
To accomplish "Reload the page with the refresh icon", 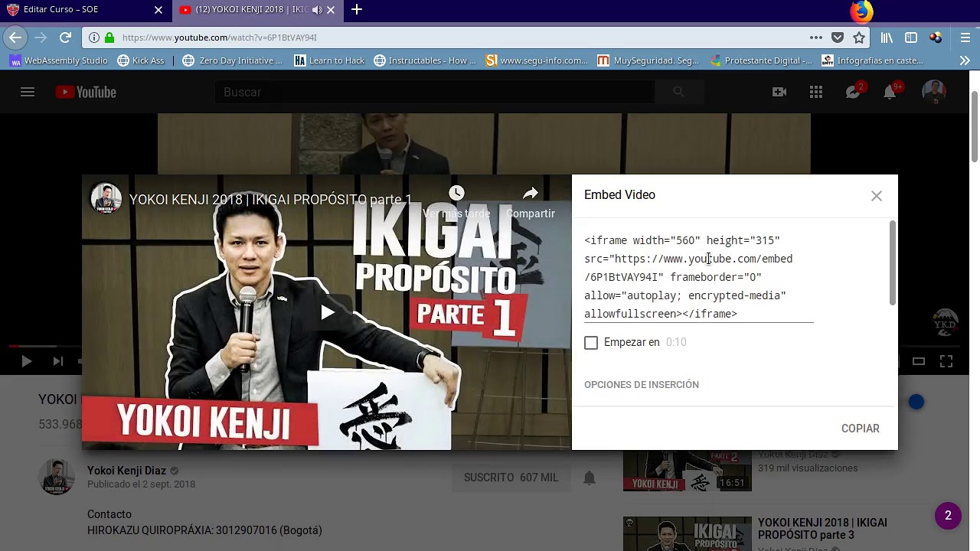I will pos(66,37).
